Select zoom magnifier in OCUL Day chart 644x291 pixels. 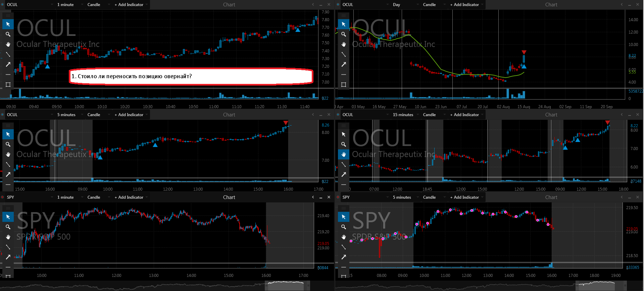pos(344,34)
